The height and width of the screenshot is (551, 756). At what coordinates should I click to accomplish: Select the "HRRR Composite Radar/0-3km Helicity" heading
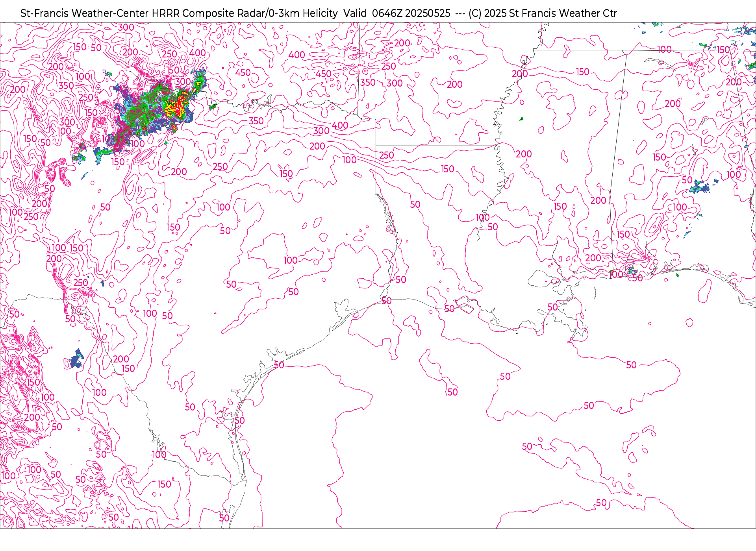245,13
